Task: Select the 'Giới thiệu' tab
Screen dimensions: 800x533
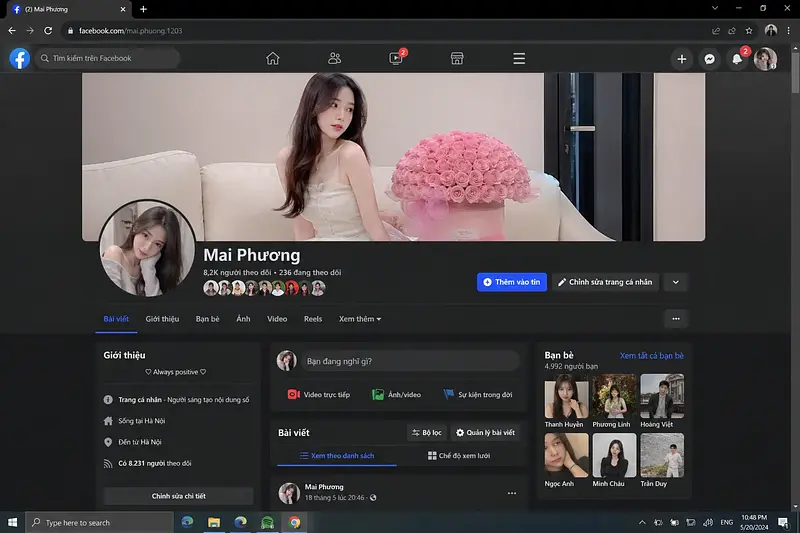Action: click(162, 319)
